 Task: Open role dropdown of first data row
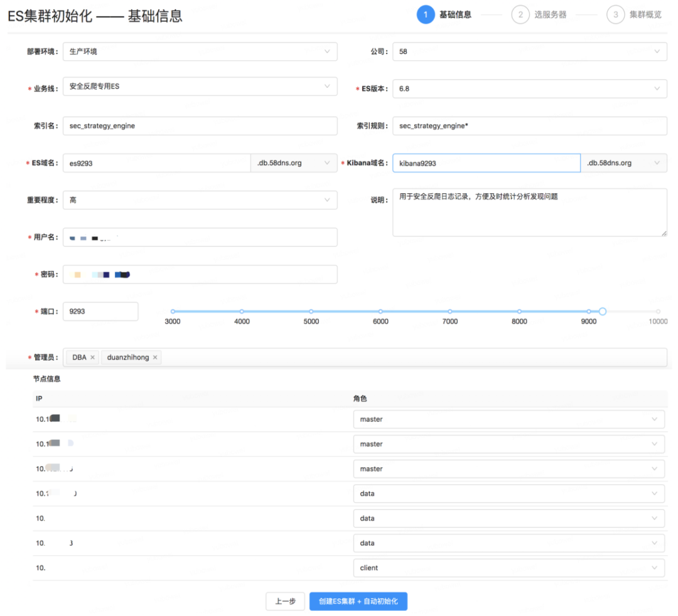[509, 493]
